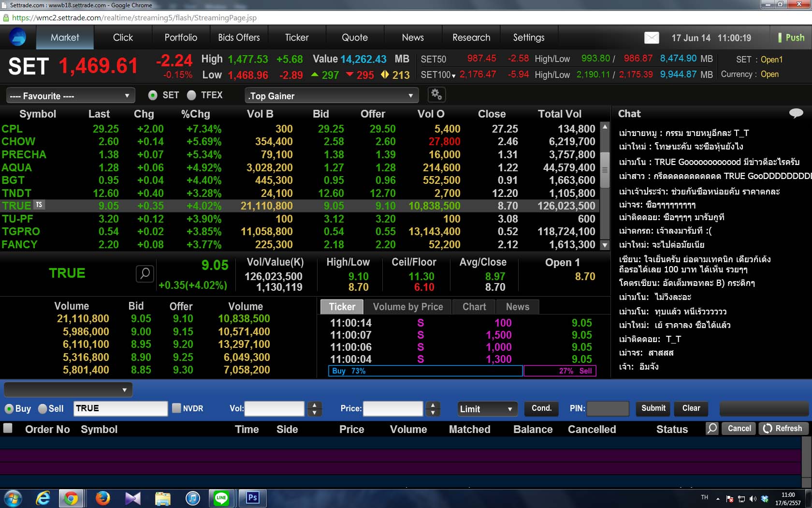812x508 pixels.
Task: Open the Settings tab in top navigation
Action: click(x=529, y=37)
